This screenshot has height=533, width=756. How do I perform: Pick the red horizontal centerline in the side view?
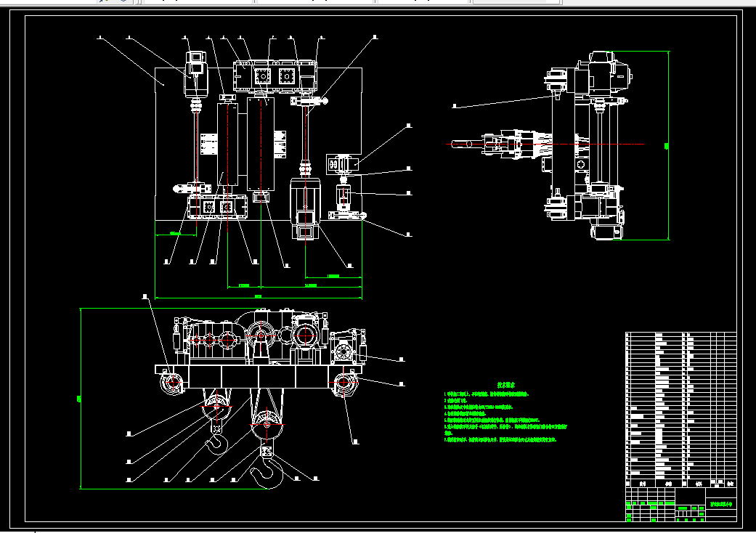(x=545, y=144)
